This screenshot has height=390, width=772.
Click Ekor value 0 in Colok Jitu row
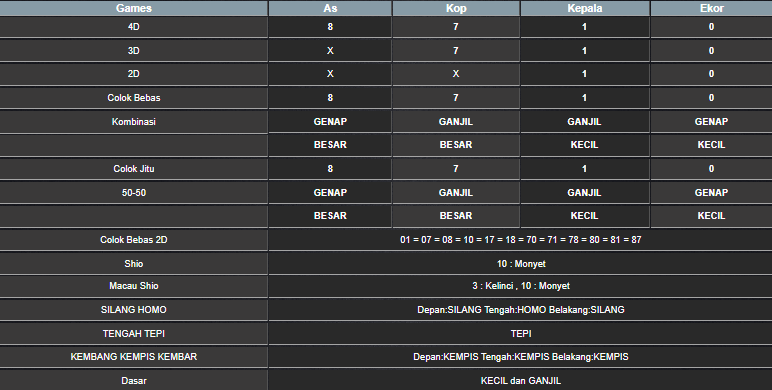click(711, 169)
